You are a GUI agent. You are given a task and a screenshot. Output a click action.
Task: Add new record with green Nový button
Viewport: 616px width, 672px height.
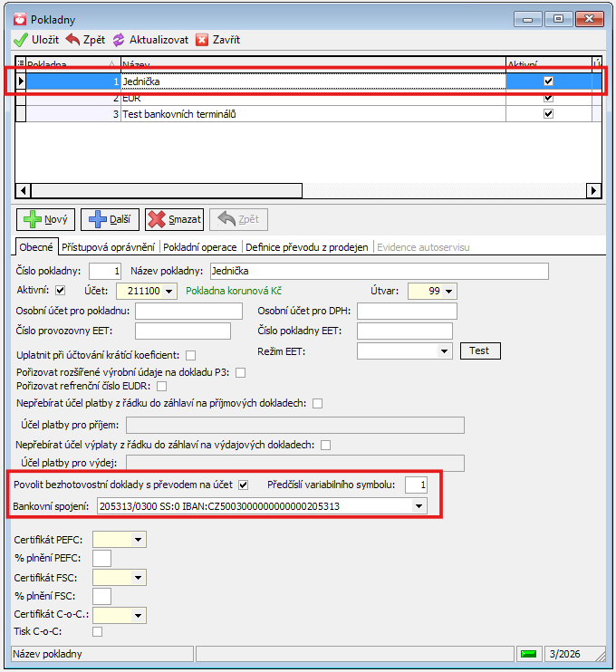tap(43, 219)
